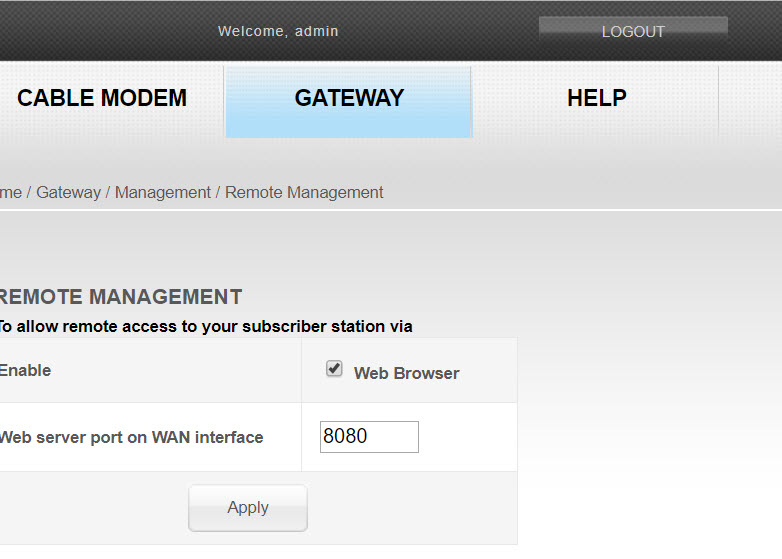This screenshot has width=782, height=559.
Task: Switch to the GATEWAY tab
Action: [x=349, y=98]
